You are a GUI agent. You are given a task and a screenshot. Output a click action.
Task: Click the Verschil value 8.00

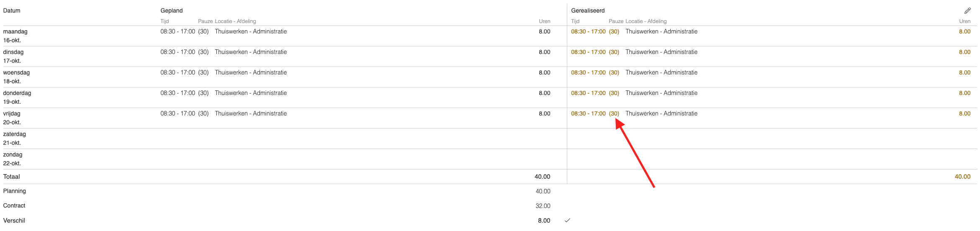tap(544, 221)
